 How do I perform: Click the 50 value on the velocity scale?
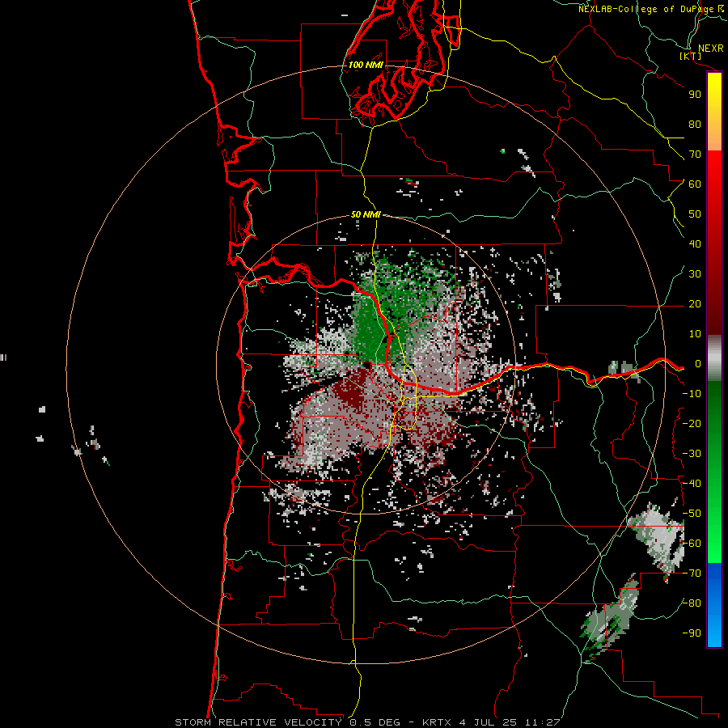click(x=695, y=214)
